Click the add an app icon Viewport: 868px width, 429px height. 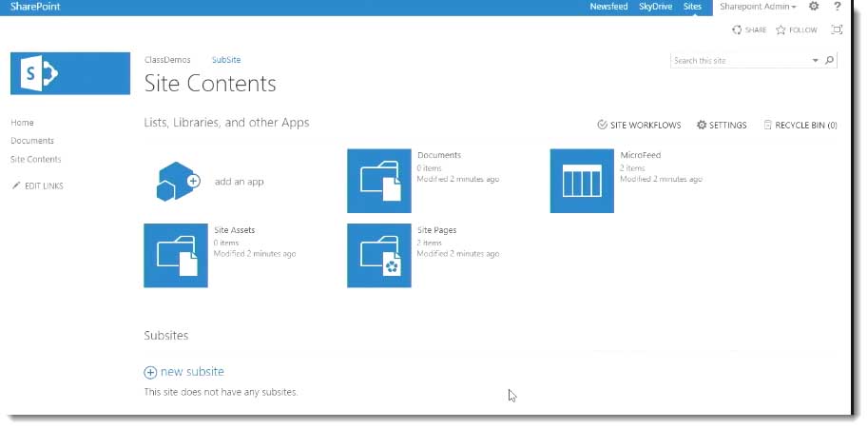177,181
